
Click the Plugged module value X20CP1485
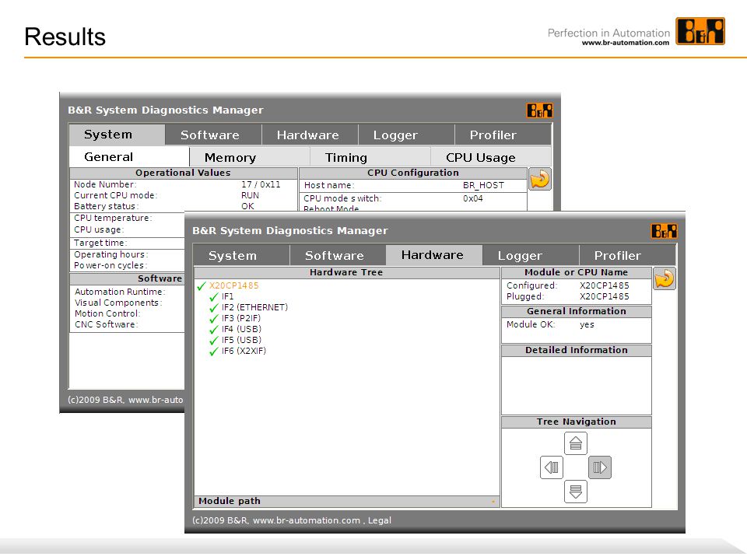(605, 296)
